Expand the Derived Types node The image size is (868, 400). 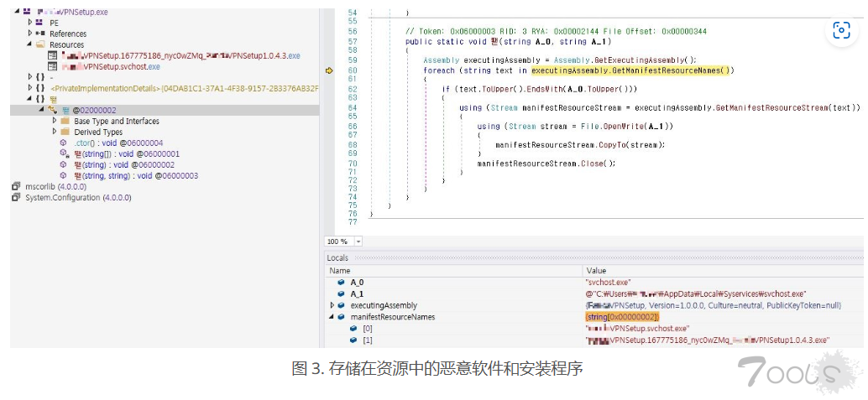[x=55, y=132]
